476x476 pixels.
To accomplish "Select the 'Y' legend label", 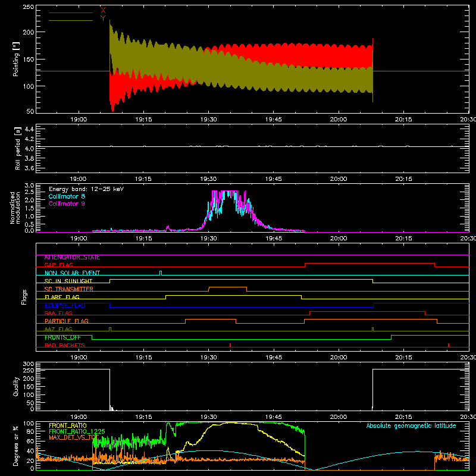I will pyautogui.click(x=103, y=18).
